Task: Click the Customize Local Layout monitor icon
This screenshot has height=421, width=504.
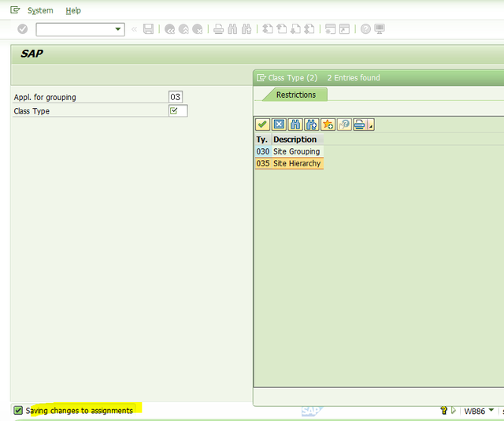Action: 380,29
